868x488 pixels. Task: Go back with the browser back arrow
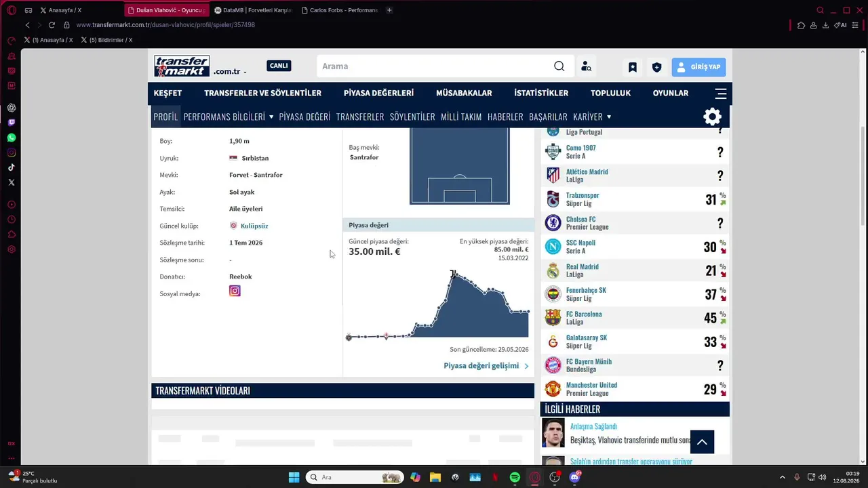tap(28, 25)
